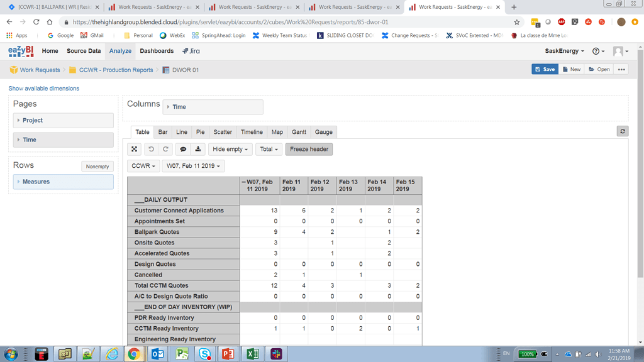This screenshot has width=644, height=362.
Task: Collapse the W07 Feb 11 2019 column header
Action: (x=243, y=180)
